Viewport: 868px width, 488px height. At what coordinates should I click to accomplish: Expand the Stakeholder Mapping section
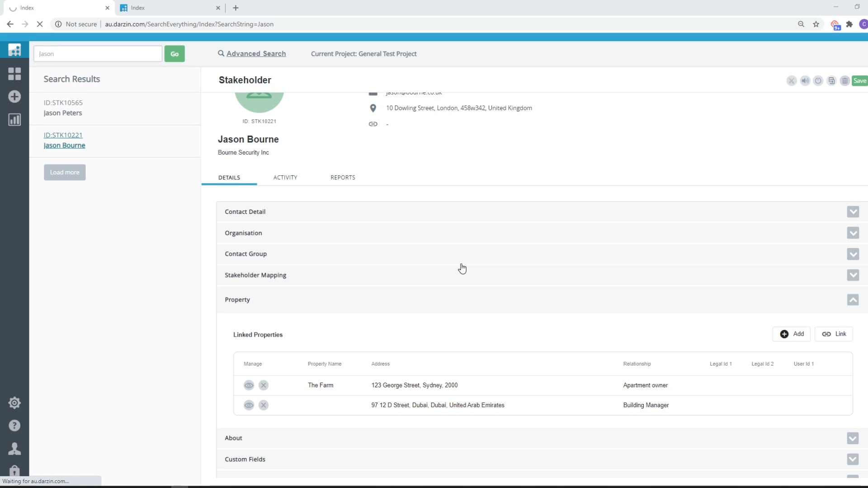click(853, 275)
